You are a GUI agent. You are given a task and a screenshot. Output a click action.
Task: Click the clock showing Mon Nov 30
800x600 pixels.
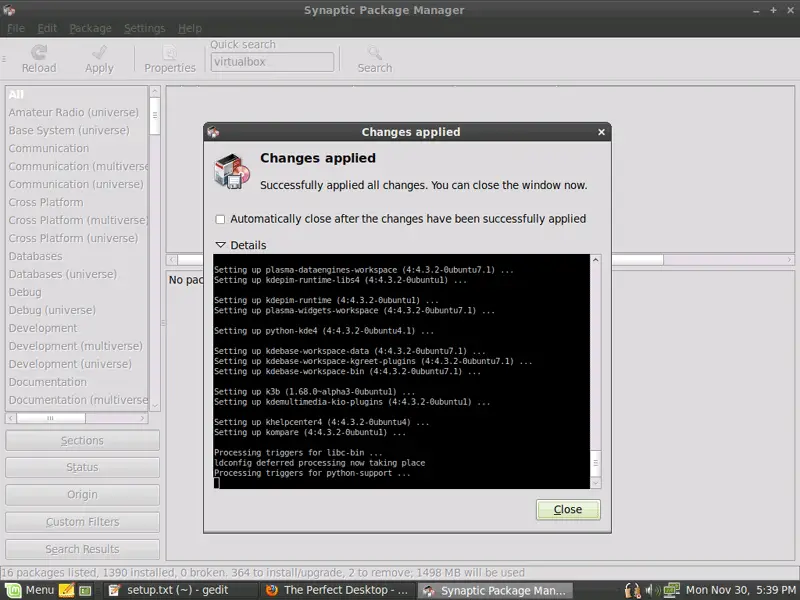pyautogui.click(x=741, y=590)
